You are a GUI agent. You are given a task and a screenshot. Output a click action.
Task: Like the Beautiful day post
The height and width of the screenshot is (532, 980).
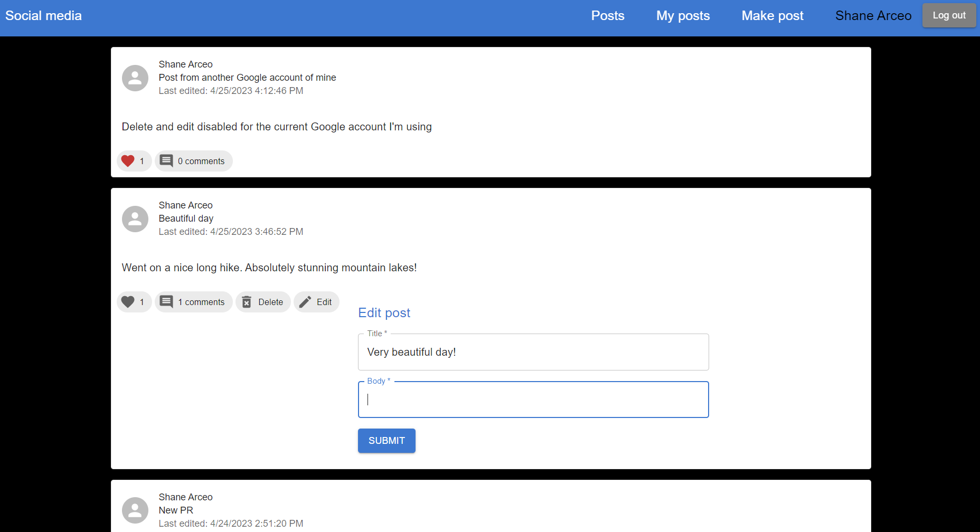coord(128,302)
